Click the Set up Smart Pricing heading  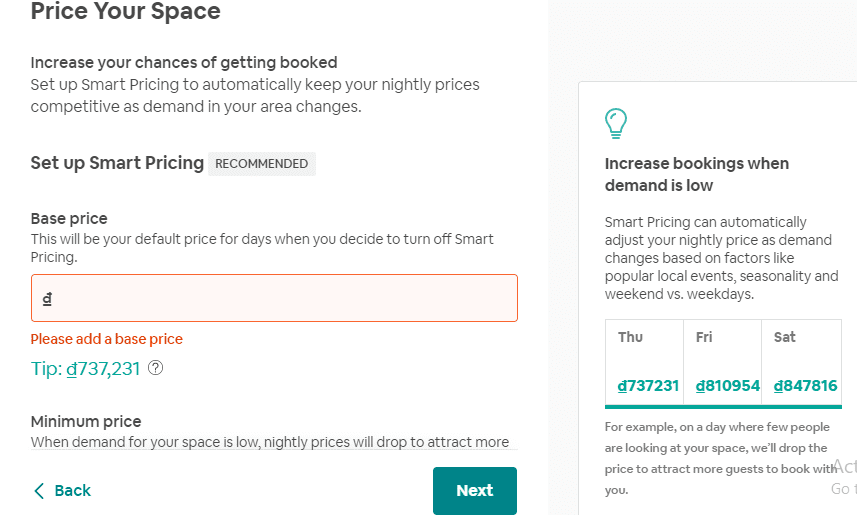(117, 163)
